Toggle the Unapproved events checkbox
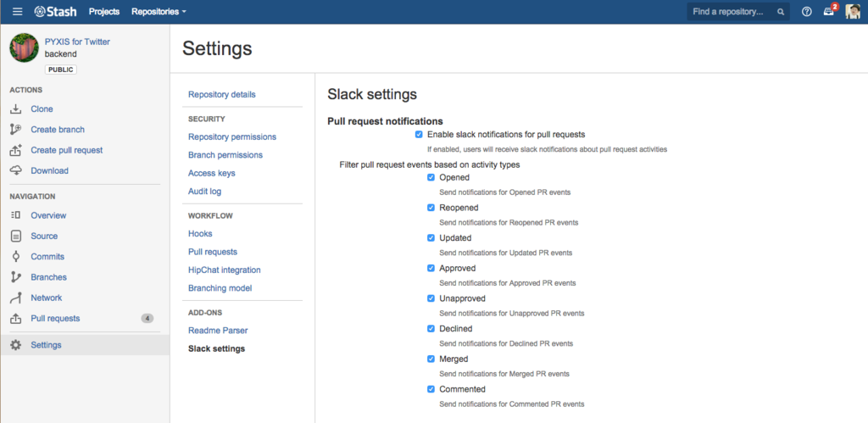The width and height of the screenshot is (868, 423). 431,298
